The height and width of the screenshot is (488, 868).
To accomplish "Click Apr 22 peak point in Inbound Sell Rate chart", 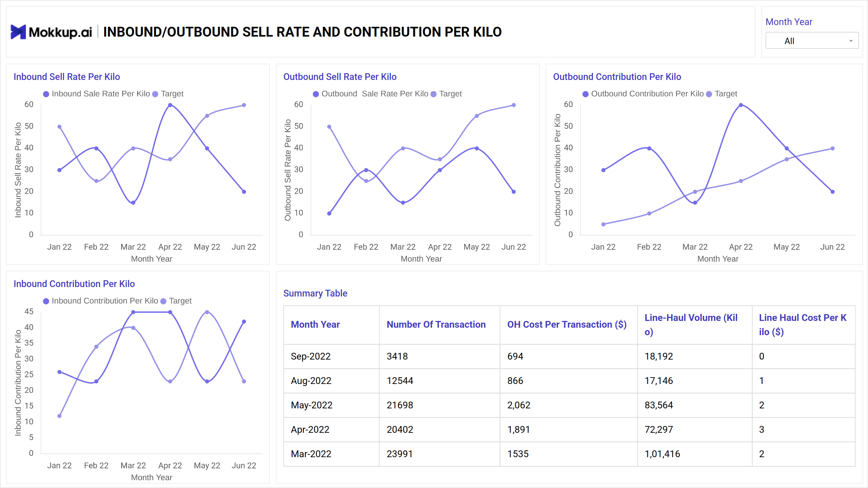I will pyautogui.click(x=170, y=105).
